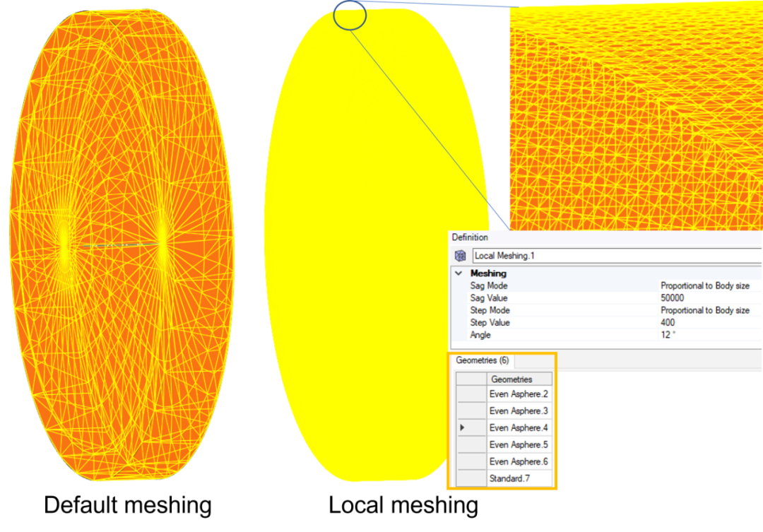Click the zoomed mesh detail view
The image size is (763, 532).
[636, 116]
